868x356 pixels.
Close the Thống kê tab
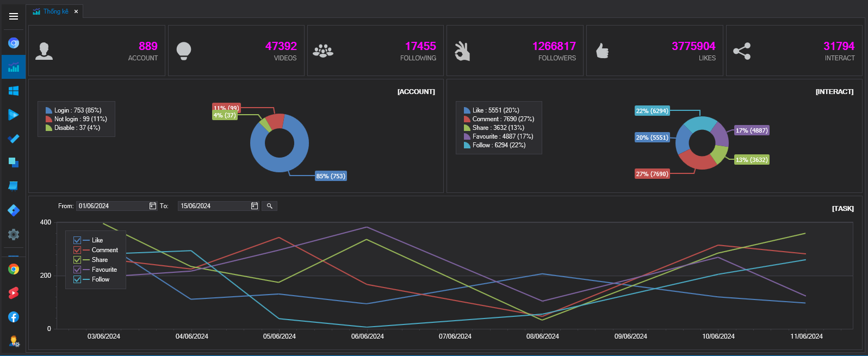[x=76, y=11]
